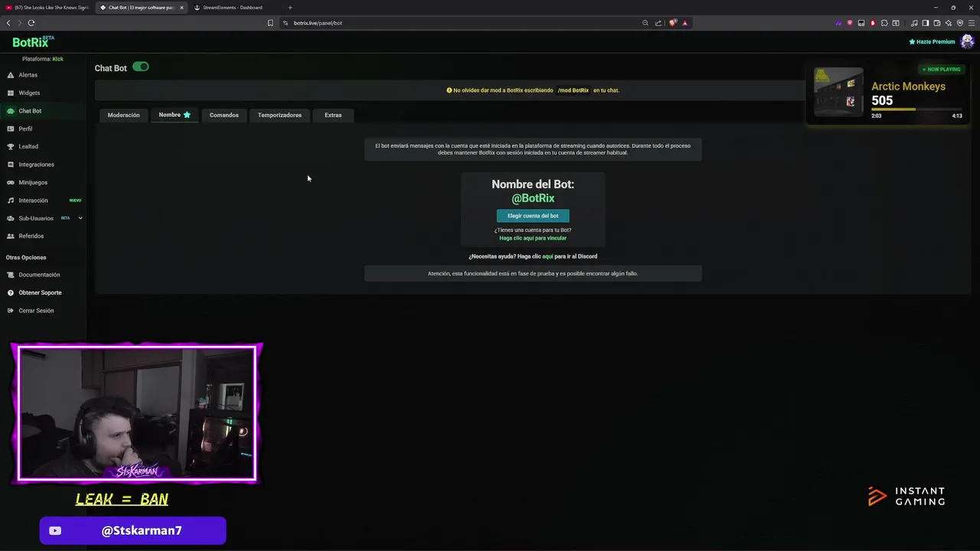This screenshot has width=980, height=551.
Task: Go to the Temporizadores tab
Action: (x=279, y=115)
